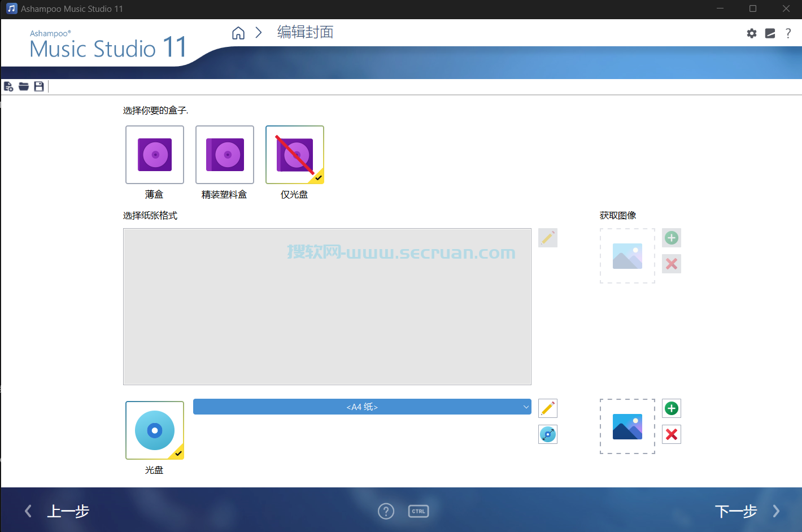The height and width of the screenshot is (532, 802).
Task: Select the 光盘 disc thumbnail
Action: [155, 430]
